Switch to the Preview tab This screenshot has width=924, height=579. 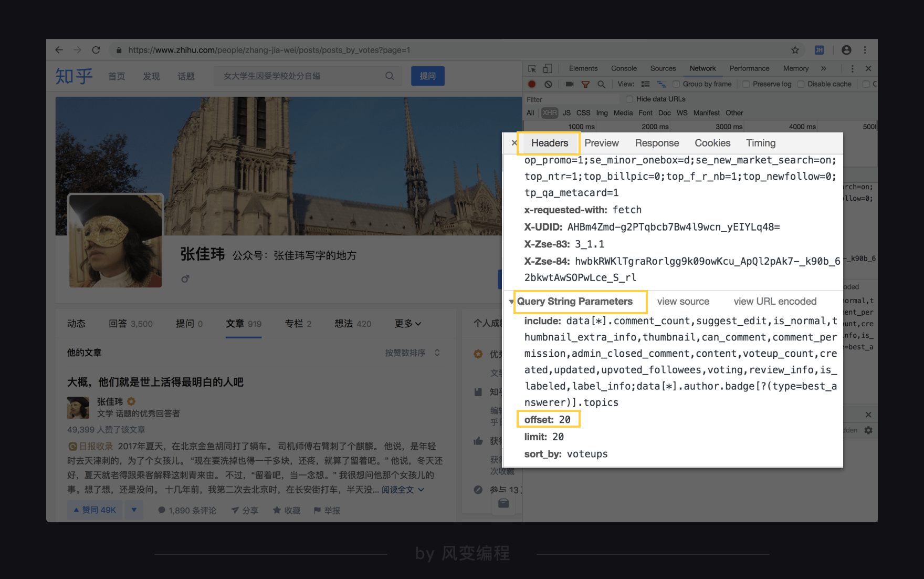601,143
